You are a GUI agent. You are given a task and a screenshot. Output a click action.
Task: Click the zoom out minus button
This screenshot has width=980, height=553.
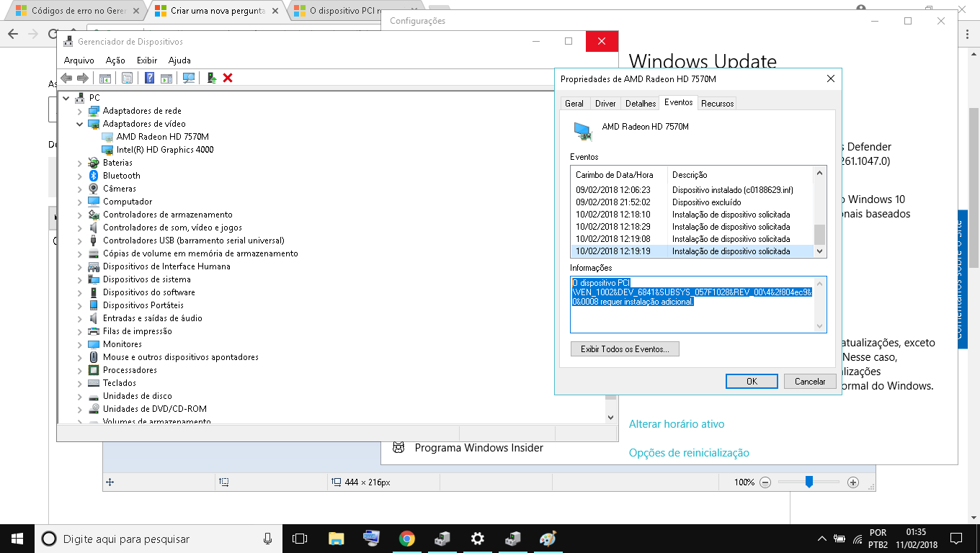point(765,482)
